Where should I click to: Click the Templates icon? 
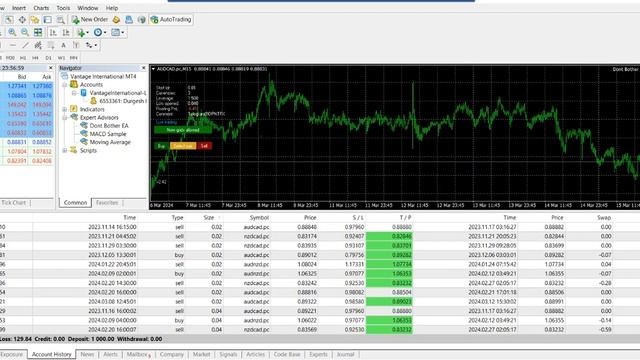[116, 32]
